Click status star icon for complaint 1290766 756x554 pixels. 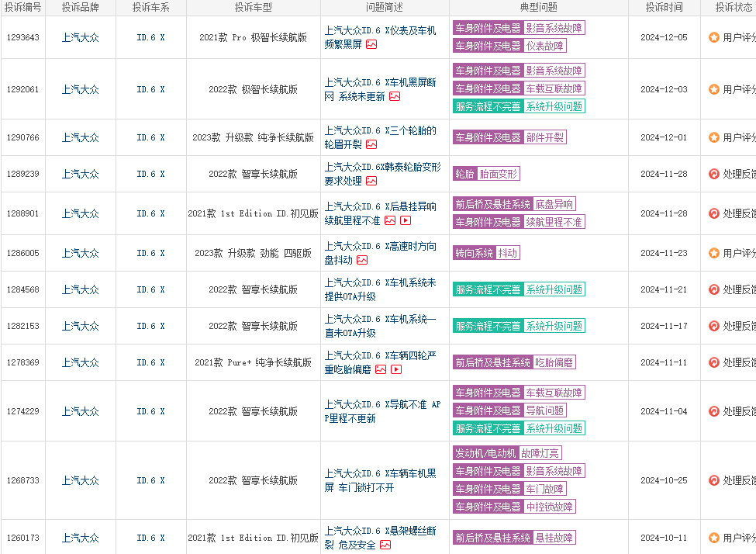(x=714, y=137)
